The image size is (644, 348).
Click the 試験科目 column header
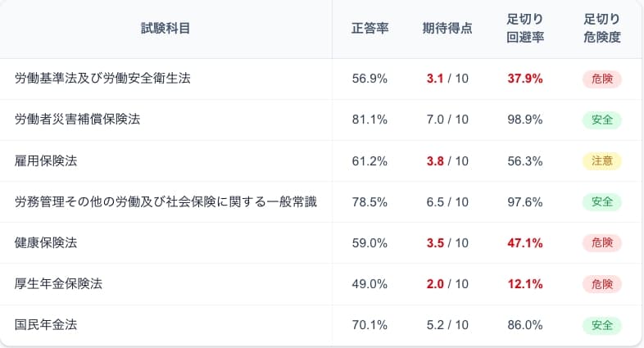(x=166, y=28)
